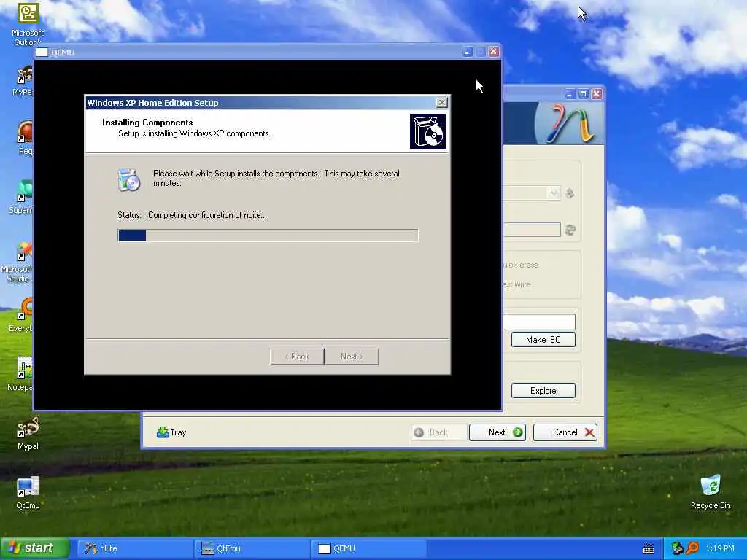Open the Peg desktop shortcut with red icon
The width and height of the screenshot is (747, 560).
coord(25,138)
